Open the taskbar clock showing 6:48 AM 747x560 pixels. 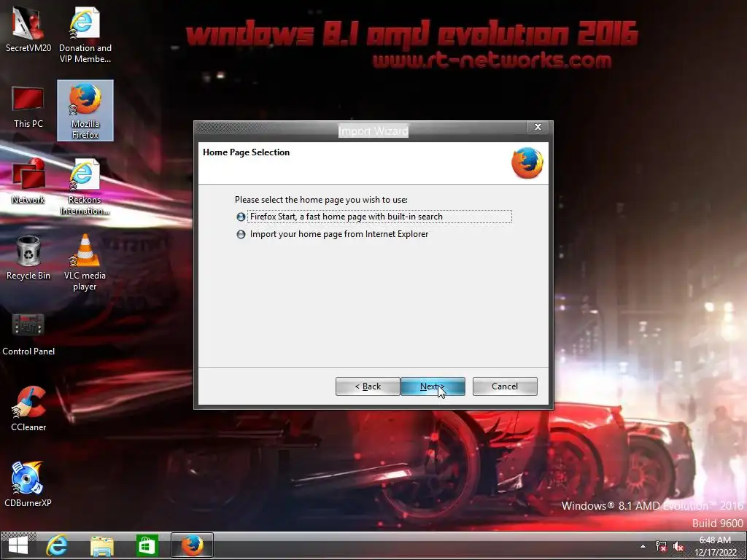click(715, 546)
